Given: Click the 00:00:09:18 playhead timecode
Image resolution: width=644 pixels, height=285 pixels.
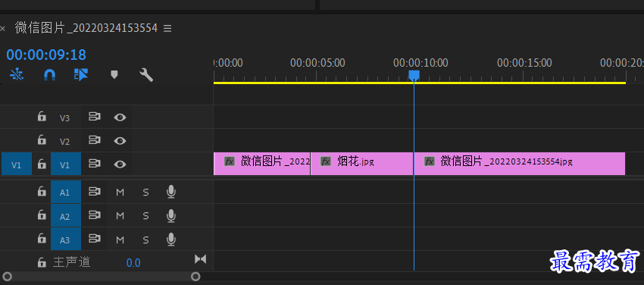Looking at the screenshot, I should point(46,55).
